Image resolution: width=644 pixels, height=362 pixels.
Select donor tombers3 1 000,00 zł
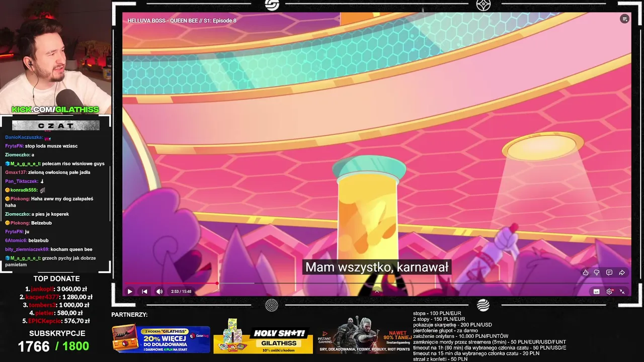pos(56,305)
